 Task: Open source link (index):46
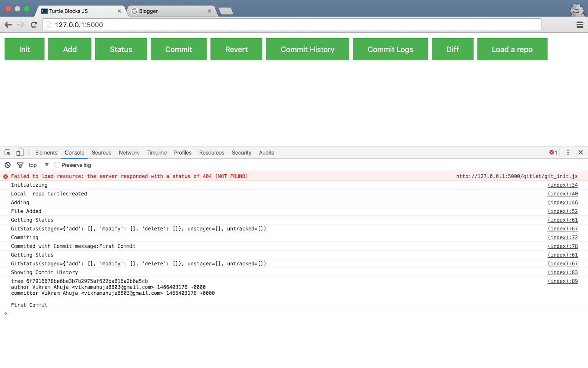563,202
